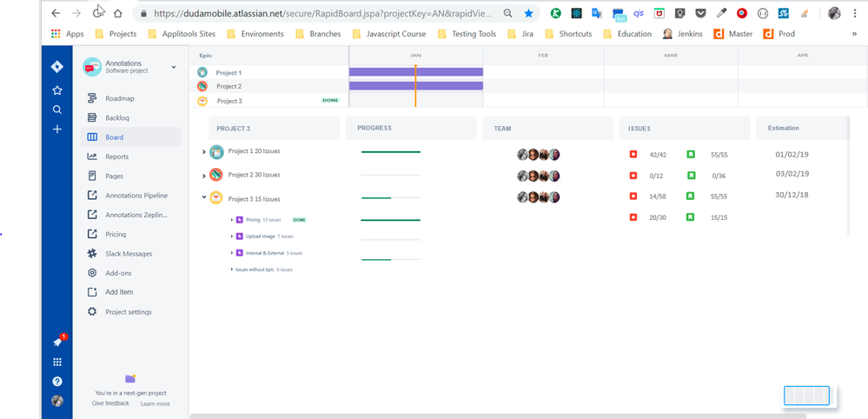
Task: Click the 01/02/19 estimation date
Action: (792, 155)
